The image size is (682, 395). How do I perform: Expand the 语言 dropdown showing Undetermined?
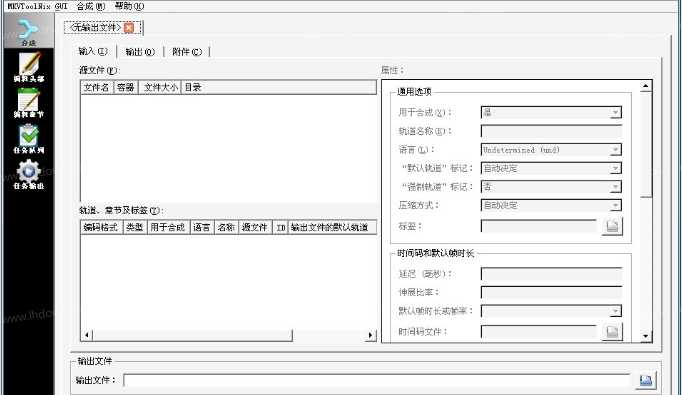pyautogui.click(x=615, y=150)
